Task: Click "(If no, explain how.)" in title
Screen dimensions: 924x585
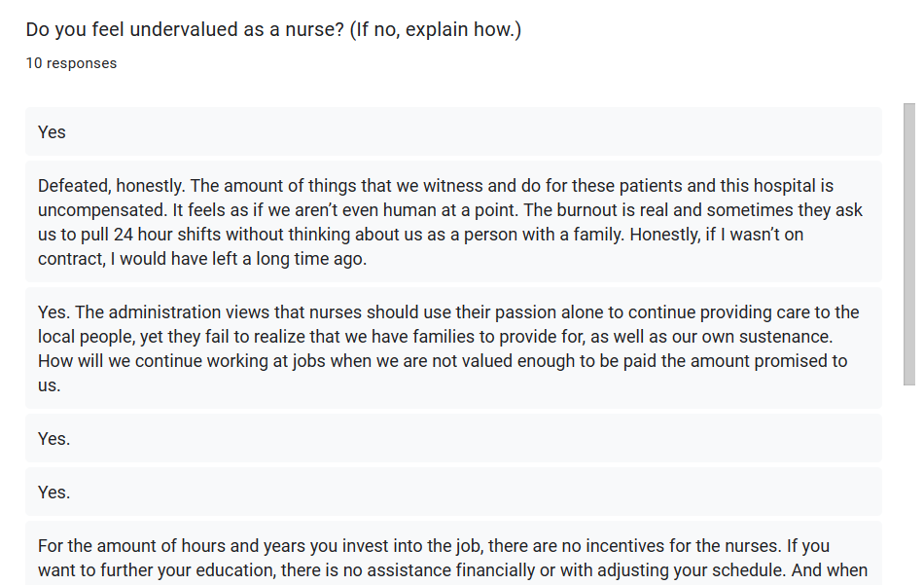Action: 436,29
